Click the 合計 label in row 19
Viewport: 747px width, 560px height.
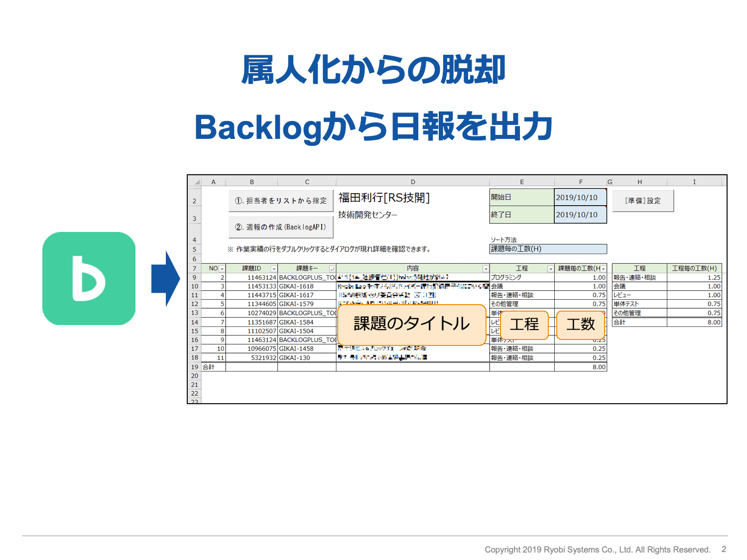tap(214, 367)
